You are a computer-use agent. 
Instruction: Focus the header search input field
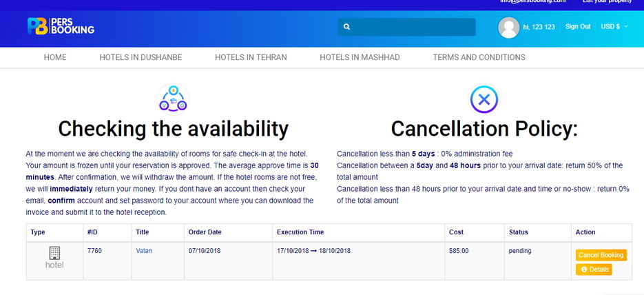(x=406, y=27)
